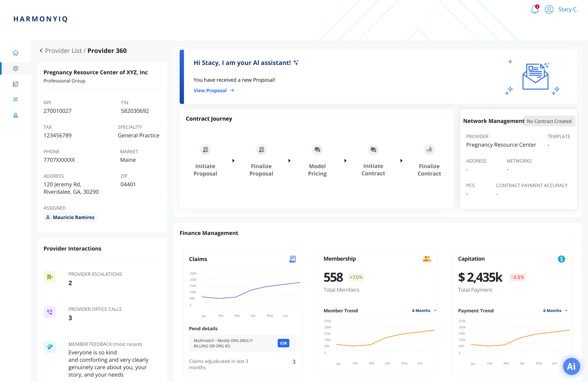Open the notifications bell icon
The height and width of the screenshot is (382, 588).
point(534,9)
